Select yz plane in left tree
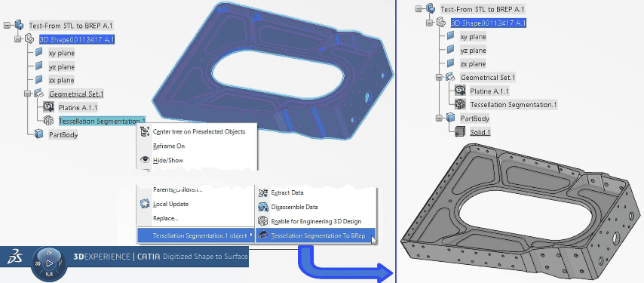The width and height of the screenshot is (644, 283). pos(62,66)
